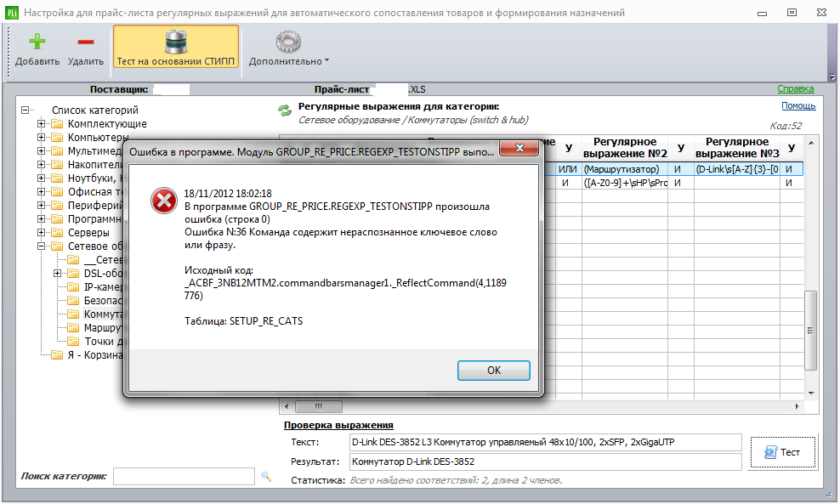This screenshot has height=504, width=840.
Task: Select the Программн tree item
Action: 95,218
